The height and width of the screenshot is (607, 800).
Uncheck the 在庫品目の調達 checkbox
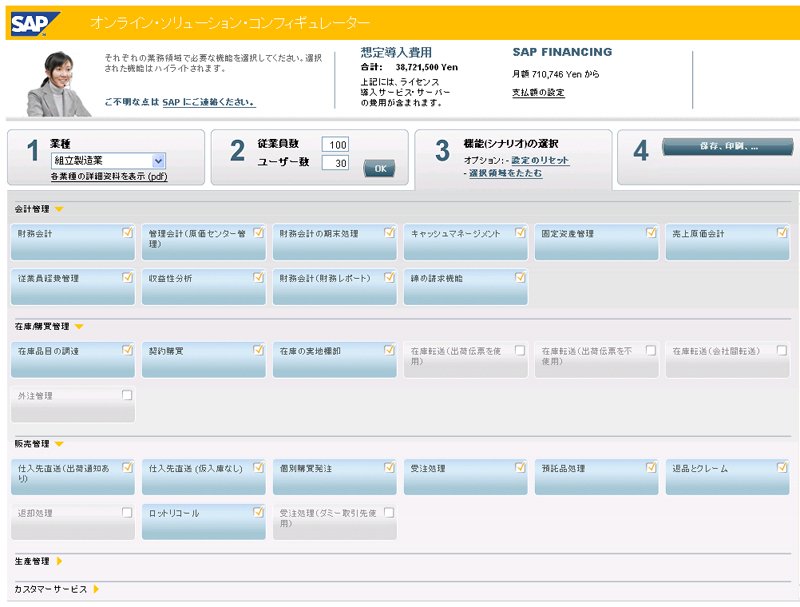tap(128, 350)
